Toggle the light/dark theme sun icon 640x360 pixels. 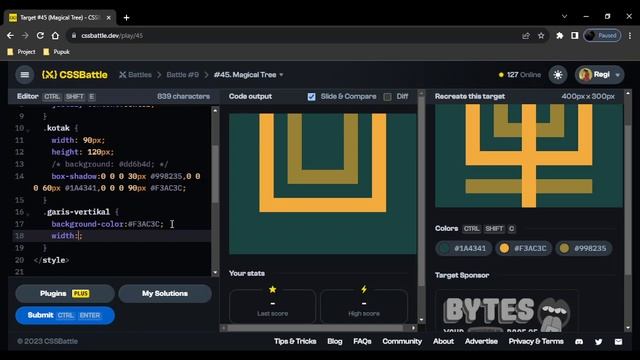[x=558, y=75]
